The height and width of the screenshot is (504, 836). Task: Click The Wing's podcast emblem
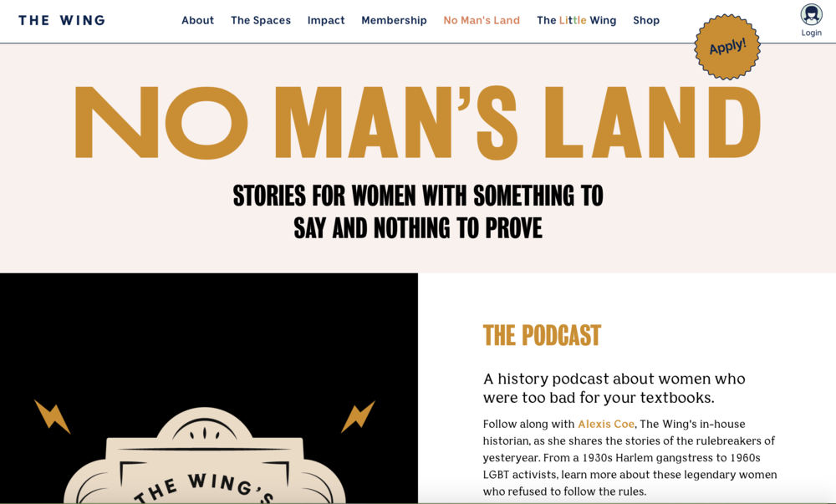[x=205, y=456]
